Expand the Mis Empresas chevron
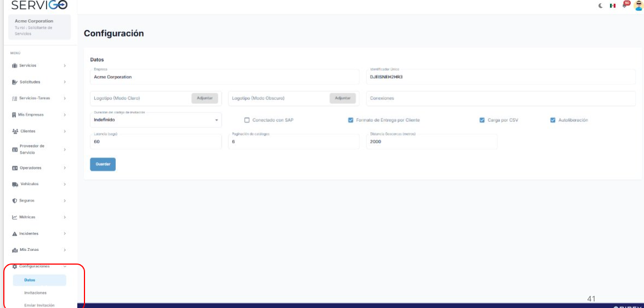Viewport: 644px width, 308px height. coord(65,115)
